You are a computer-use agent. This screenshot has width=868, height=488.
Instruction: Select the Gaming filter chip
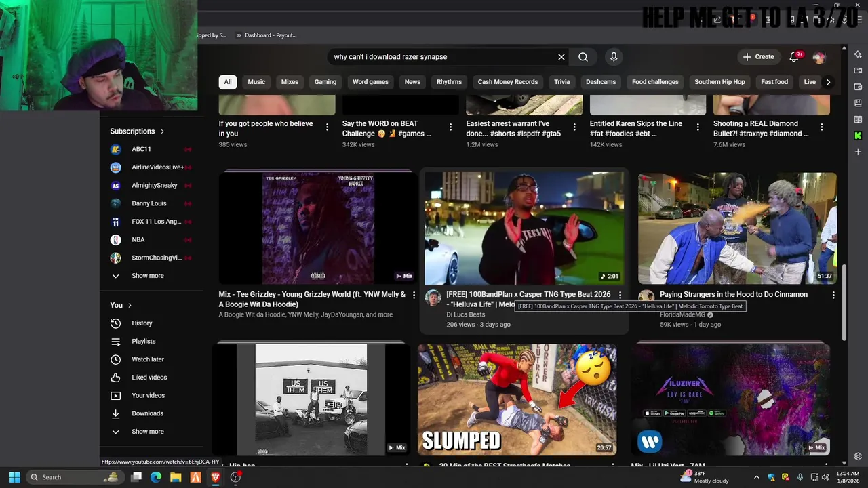tap(325, 82)
